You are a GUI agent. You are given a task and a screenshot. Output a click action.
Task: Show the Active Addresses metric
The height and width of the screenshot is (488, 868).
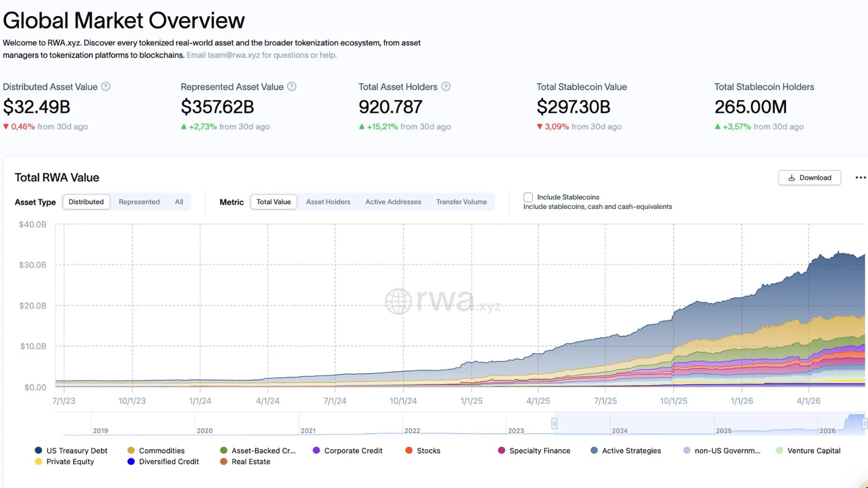pyautogui.click(x=393, y=202)
